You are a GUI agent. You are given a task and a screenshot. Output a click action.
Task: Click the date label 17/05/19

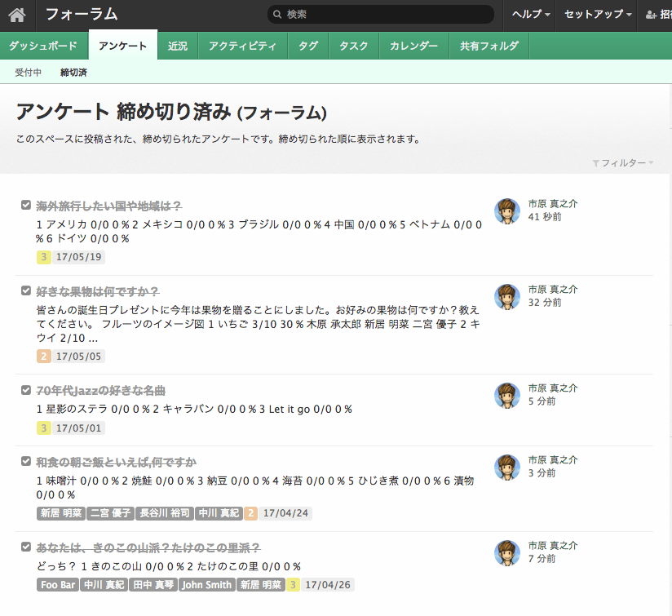click(79, 257)
